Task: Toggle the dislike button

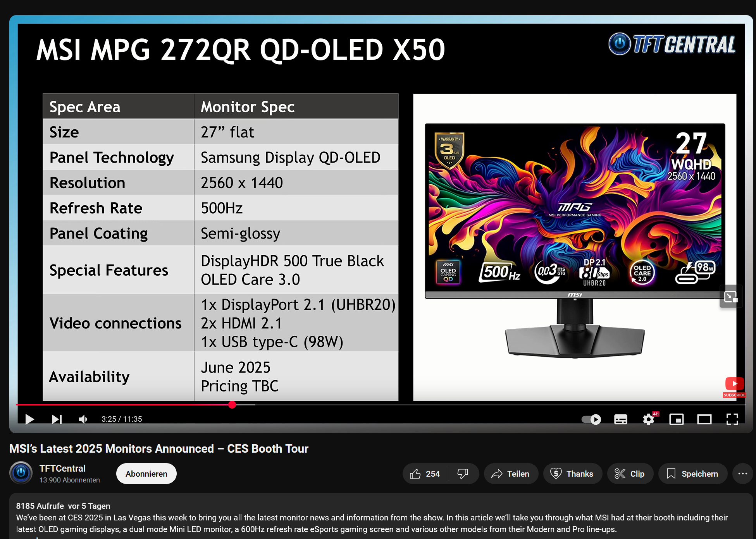Action: coord(463,474)
